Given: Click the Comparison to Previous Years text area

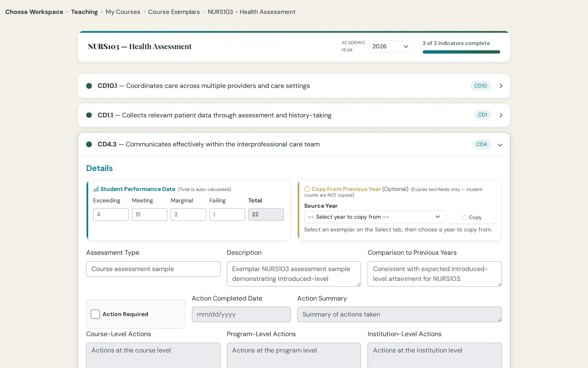Looking at the screenshot, I should 434,274.
